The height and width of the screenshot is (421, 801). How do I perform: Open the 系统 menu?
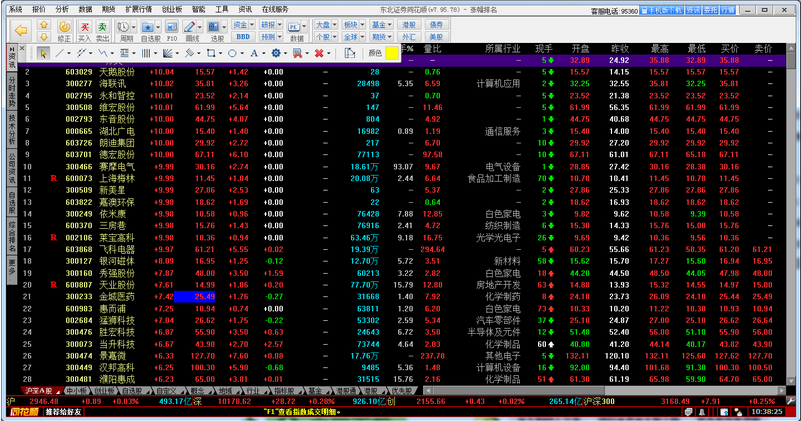(15, 9)
